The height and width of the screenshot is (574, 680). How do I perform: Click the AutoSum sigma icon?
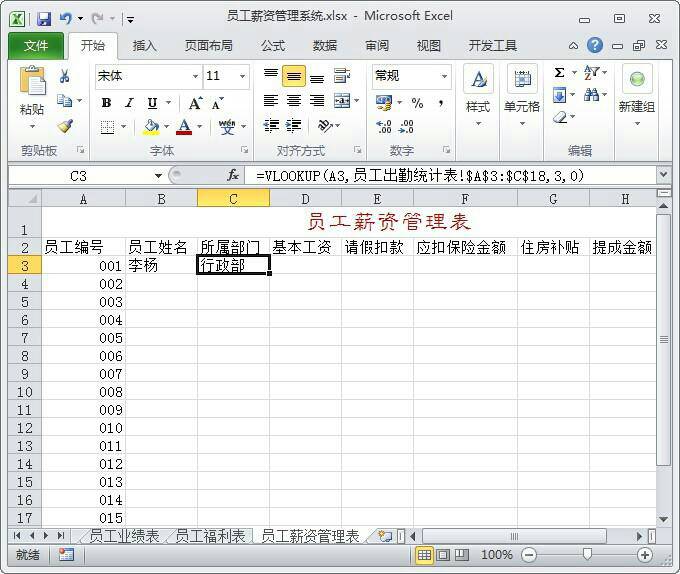pos(559,73)
